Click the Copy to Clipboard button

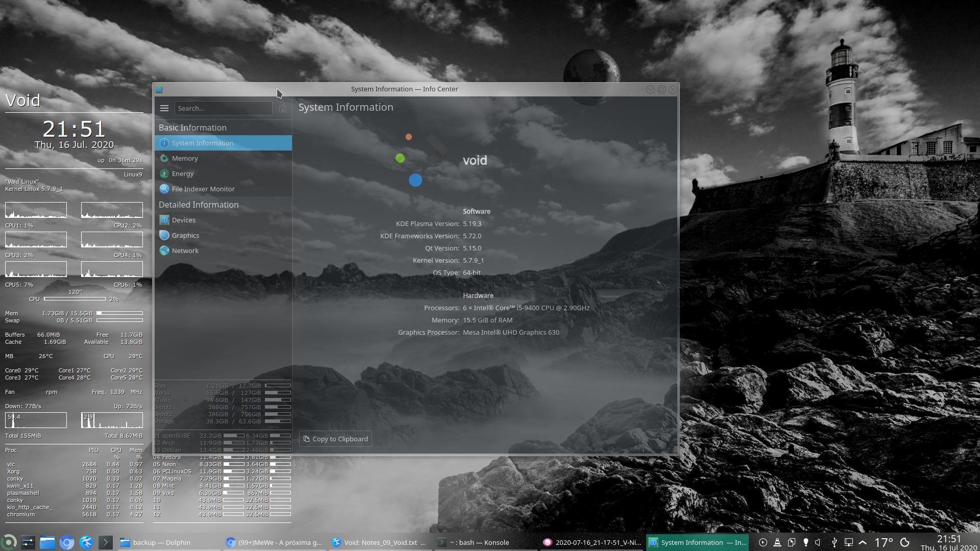pos(335,439)
